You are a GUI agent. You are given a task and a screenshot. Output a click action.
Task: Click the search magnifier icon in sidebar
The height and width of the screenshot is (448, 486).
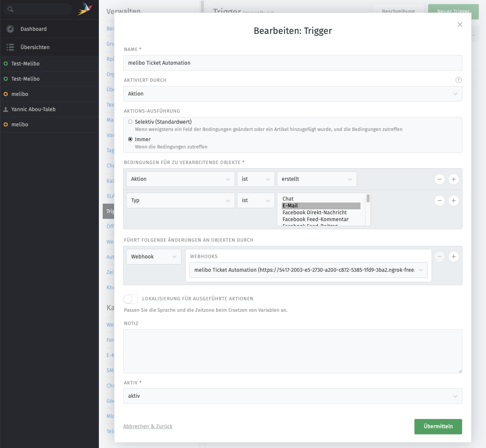pos(11,9)
